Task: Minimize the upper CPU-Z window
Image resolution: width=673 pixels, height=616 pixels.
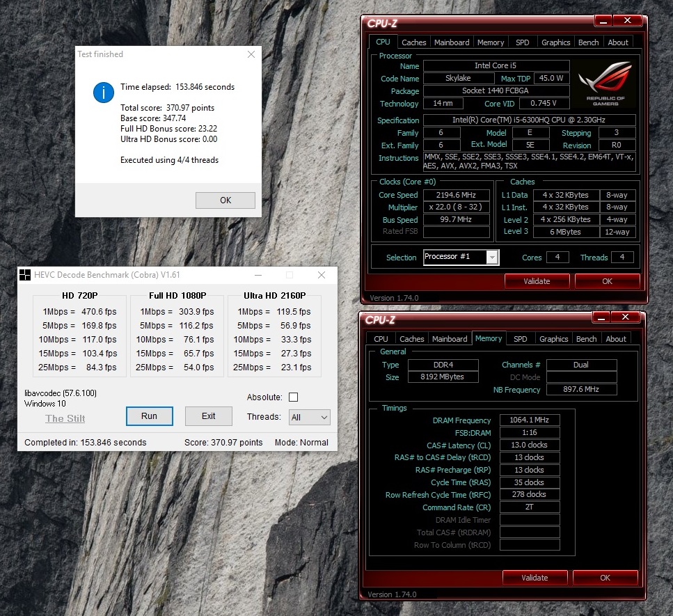Action: (603, 21)
